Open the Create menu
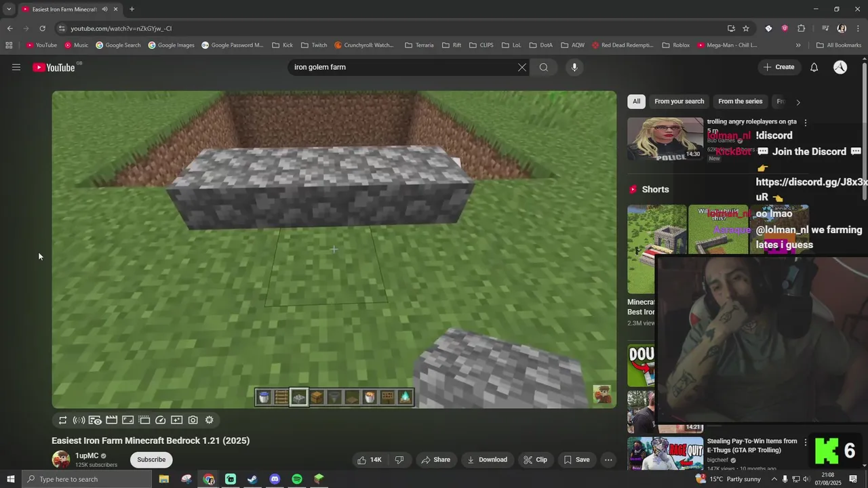Screen dimensions: 868x488 778,67
